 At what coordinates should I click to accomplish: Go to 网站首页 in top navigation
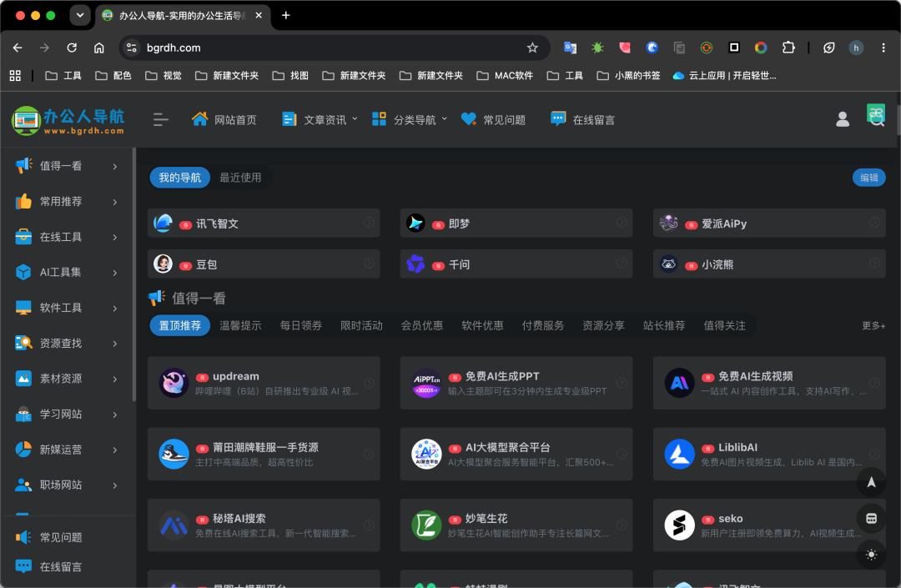(224, 119)
